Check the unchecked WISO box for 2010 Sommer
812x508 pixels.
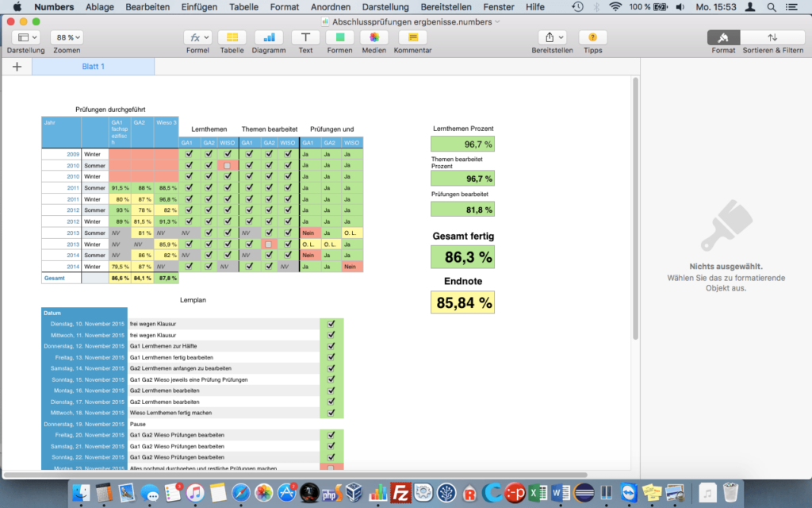point(227,165)
